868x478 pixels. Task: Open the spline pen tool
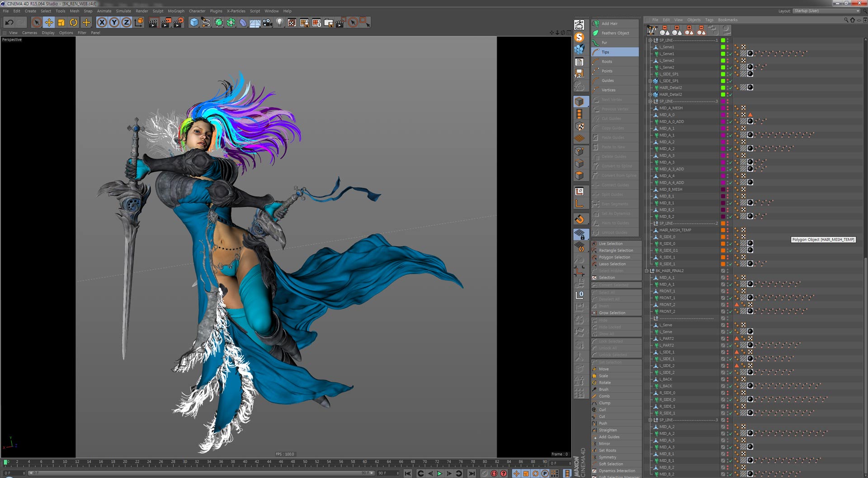(x=206, y=22)
